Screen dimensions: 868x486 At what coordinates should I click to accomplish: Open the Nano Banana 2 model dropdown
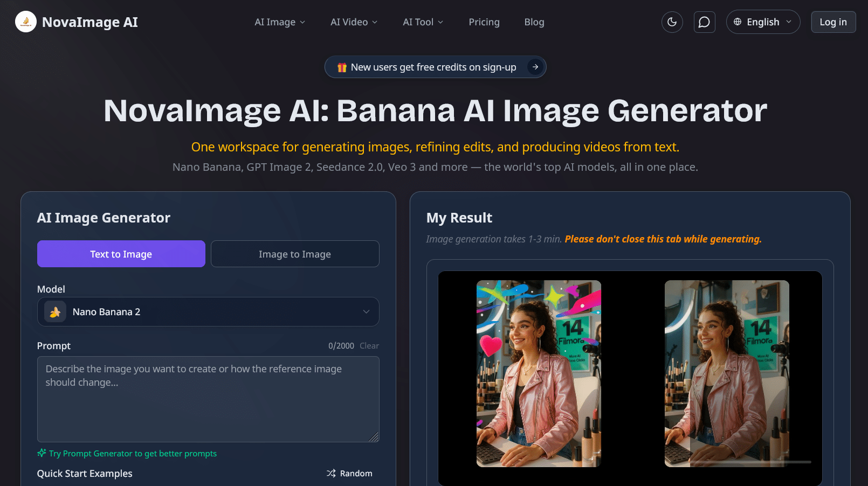point(208,312)
